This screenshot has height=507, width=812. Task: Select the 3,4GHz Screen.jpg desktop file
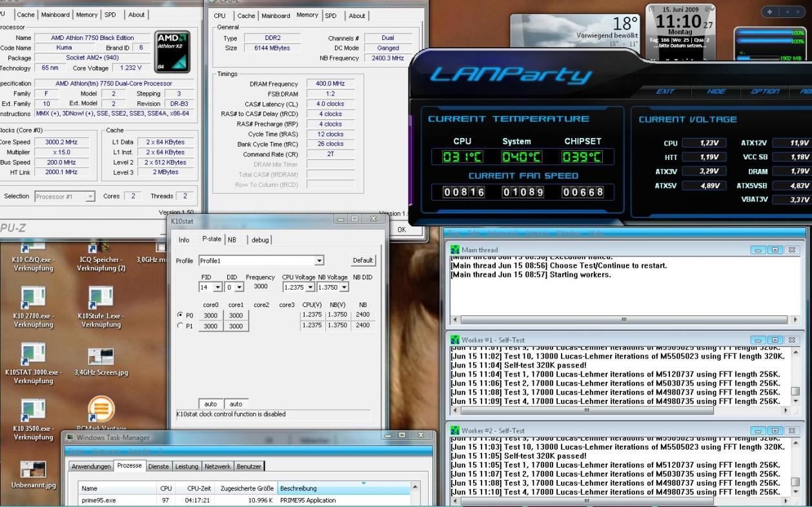point(101,361)
